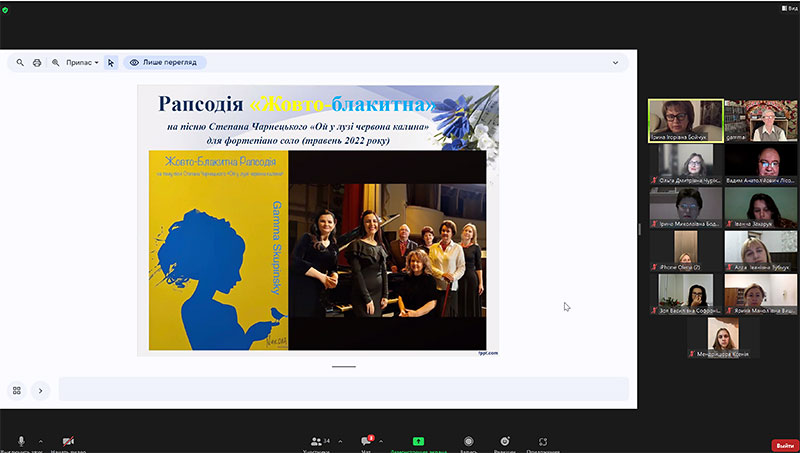The height and width of the screenshot is (453, 800).
Task: Click the green encryption shield icon
Action: (x=5, y=10)
